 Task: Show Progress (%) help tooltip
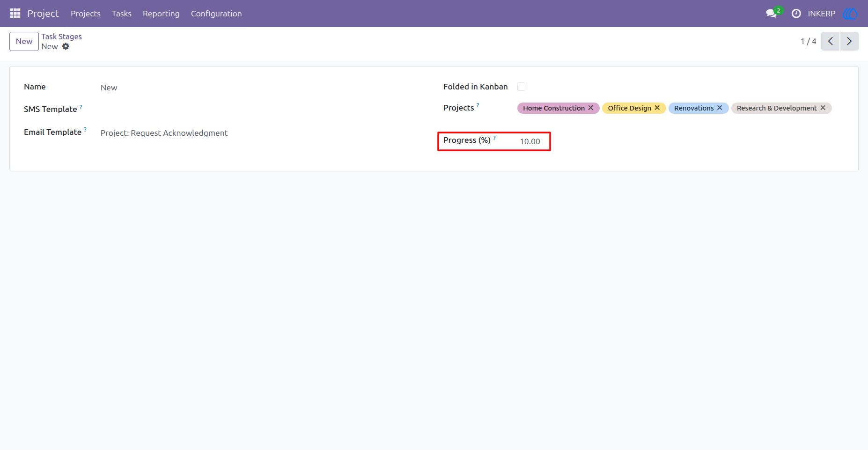pos(494,138)
